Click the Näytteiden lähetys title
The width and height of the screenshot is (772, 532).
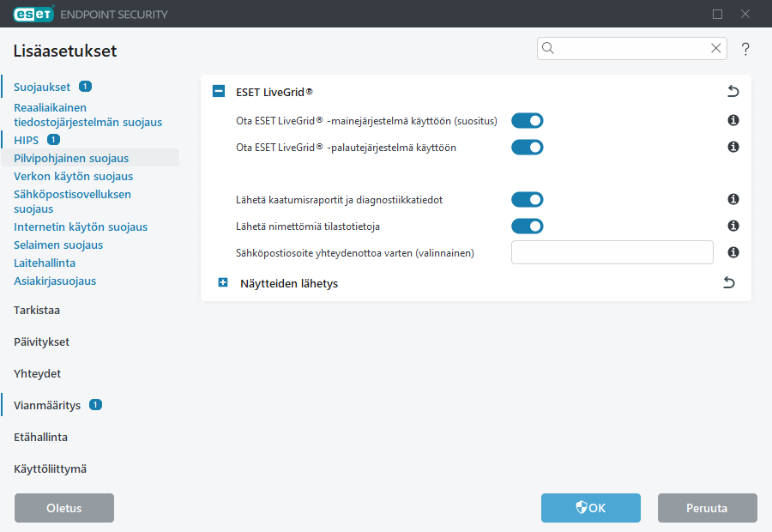[289, 284]
